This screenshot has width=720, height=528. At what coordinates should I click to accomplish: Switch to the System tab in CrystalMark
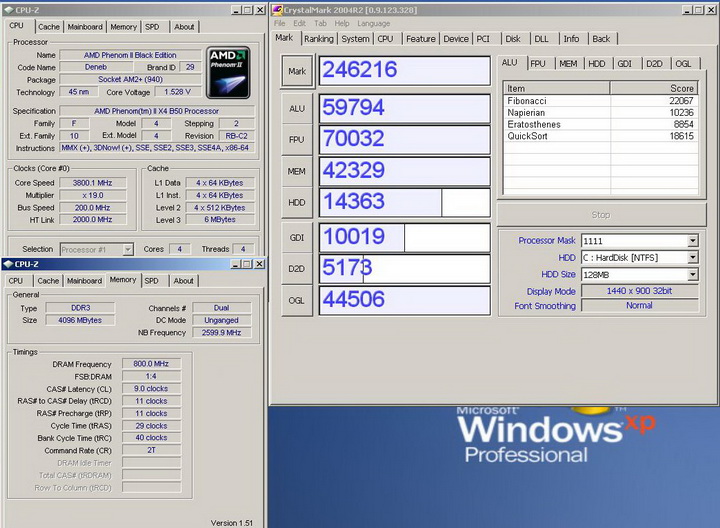pos(355,39)
